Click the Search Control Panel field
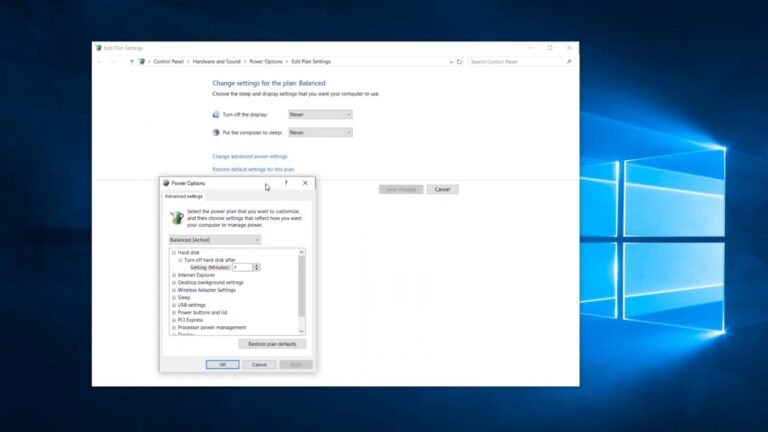Screen dimensions: 768x432 pos(516,62)
